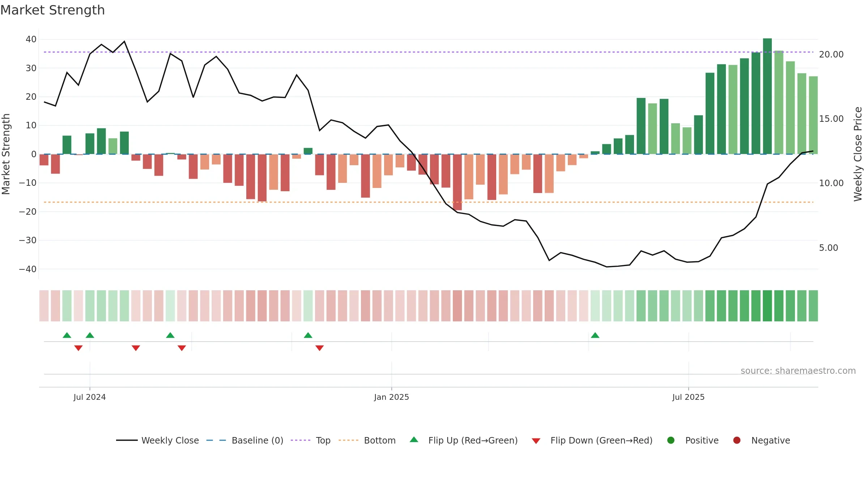Click the Jan 2025 axis label

392,397
